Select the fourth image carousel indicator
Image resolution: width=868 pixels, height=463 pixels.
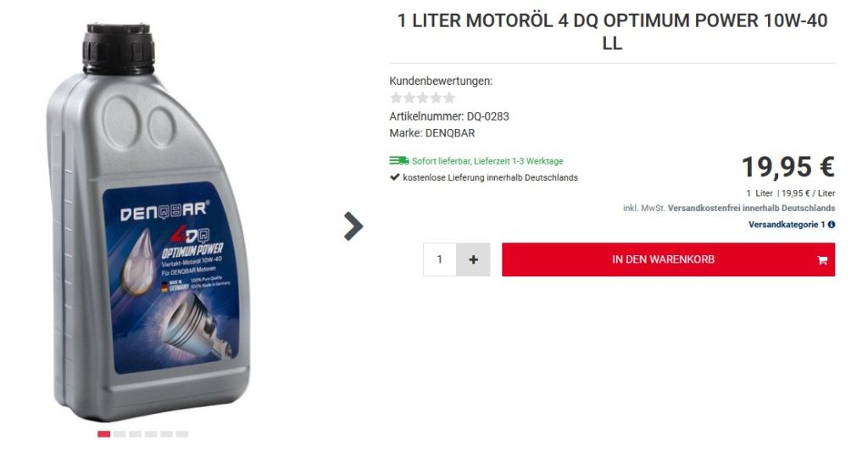151,433
